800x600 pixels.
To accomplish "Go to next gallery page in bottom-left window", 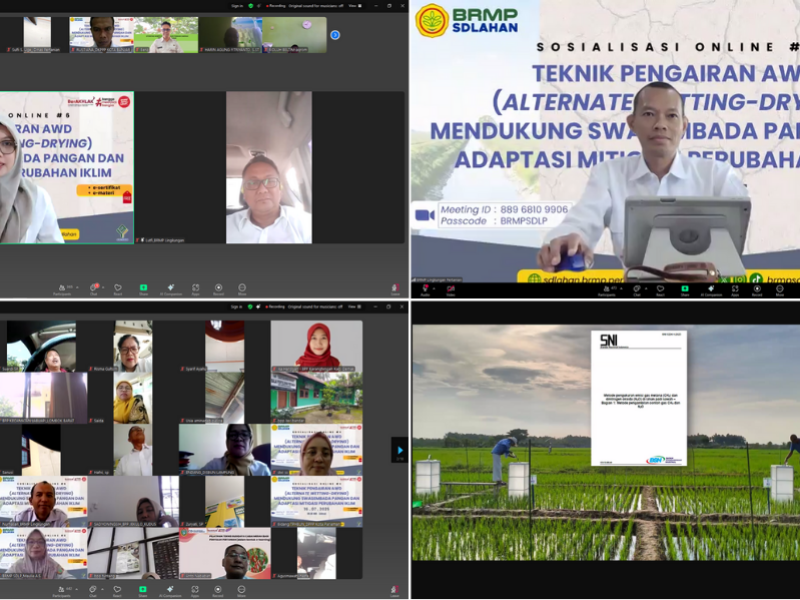I will point(399,450).
